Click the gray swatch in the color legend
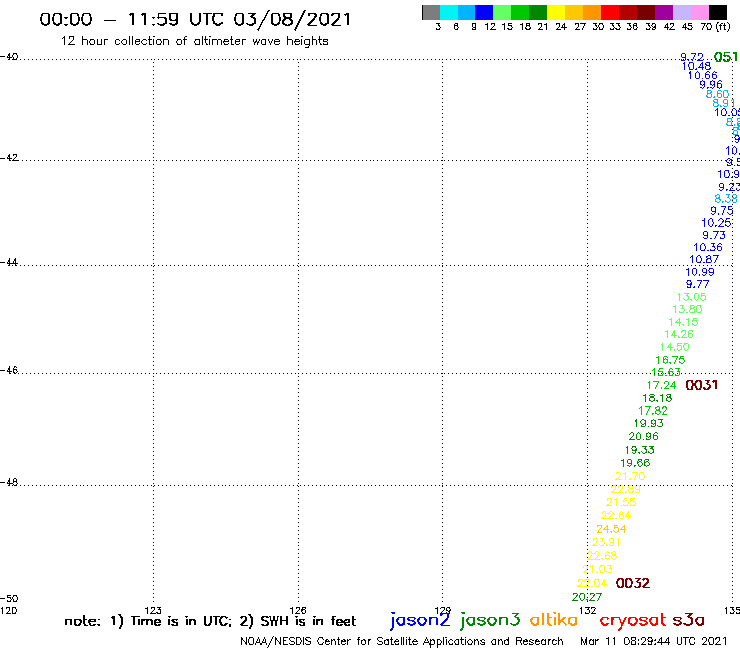740x650 pixels. [431, 12]
